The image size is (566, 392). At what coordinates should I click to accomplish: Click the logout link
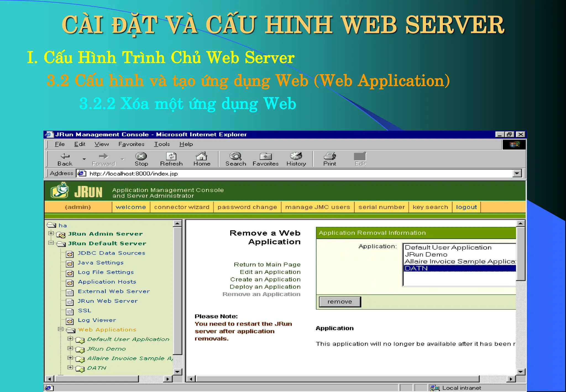[x=467, y=207]
